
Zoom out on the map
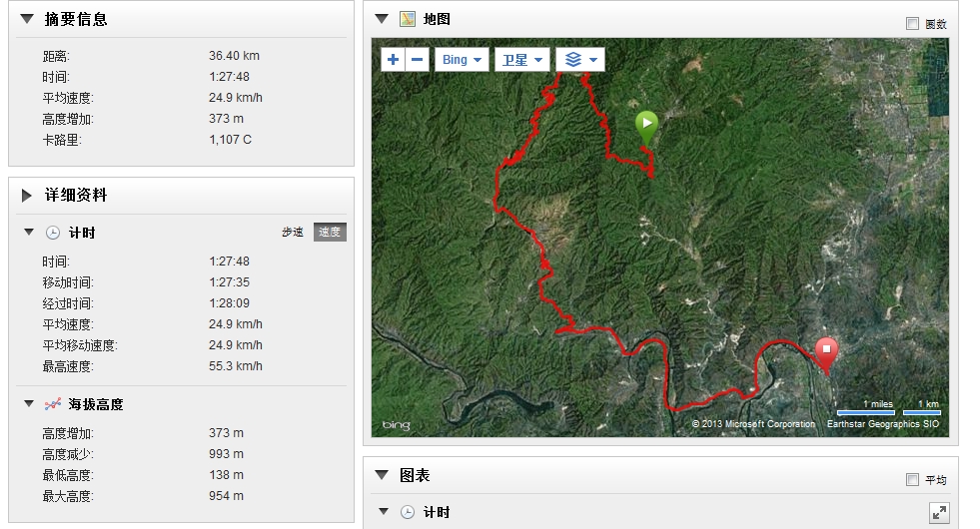click(x=418, y=60)
